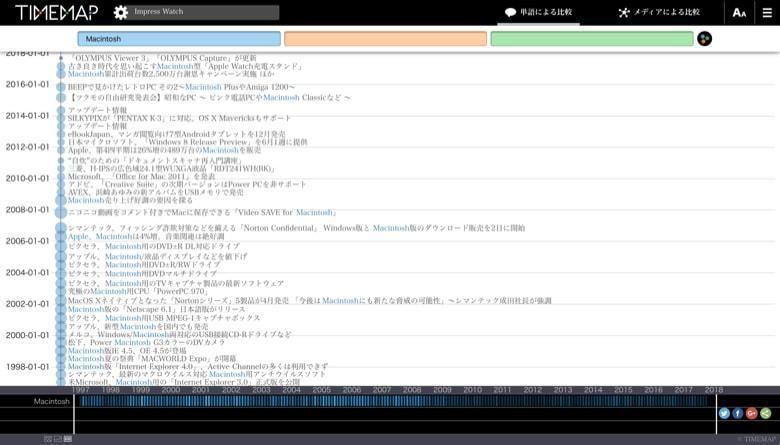Open the BEEP レトロPC Amiga 1200 headline
The image size is (780, 445).
182,87
